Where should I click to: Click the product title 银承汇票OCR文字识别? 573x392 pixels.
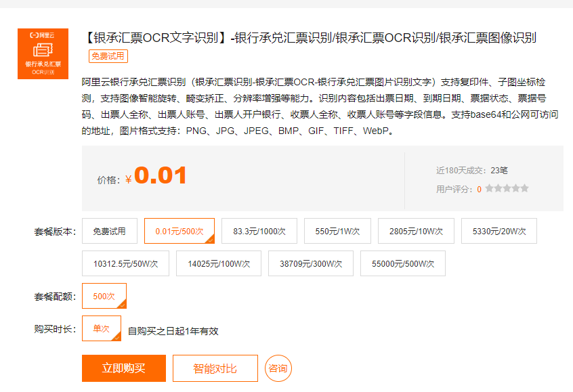311,38
